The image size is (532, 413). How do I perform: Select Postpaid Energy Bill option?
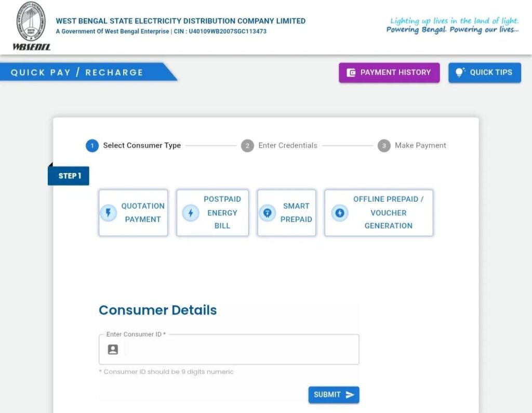coord(212,213)
